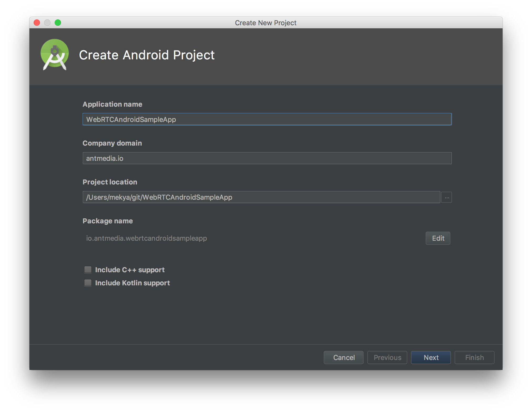Click the disabled Previous button
532x412 pixels.
387,357
